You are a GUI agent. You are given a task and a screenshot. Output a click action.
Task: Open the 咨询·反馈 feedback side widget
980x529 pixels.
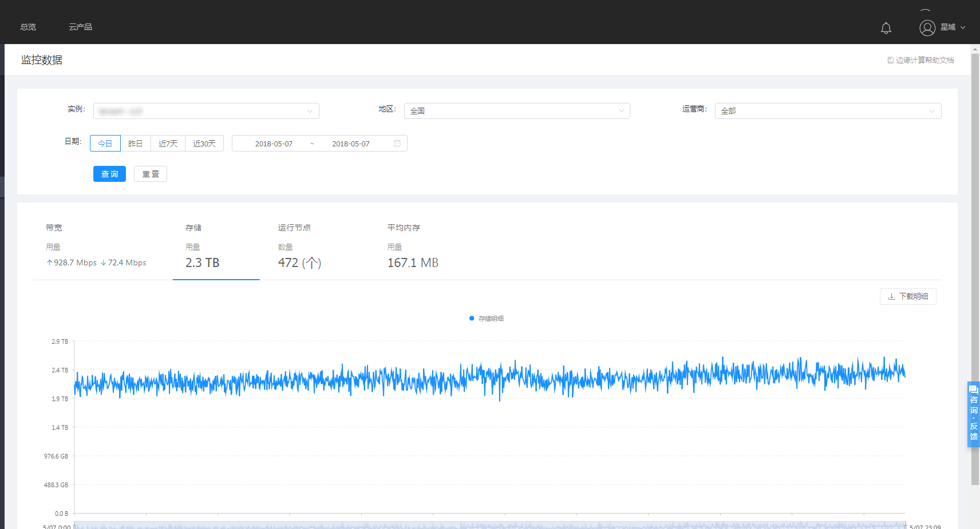[973, 414]
